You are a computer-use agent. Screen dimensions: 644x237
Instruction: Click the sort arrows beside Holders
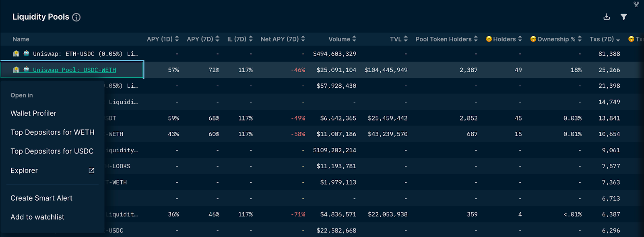[x=520, y=39]
